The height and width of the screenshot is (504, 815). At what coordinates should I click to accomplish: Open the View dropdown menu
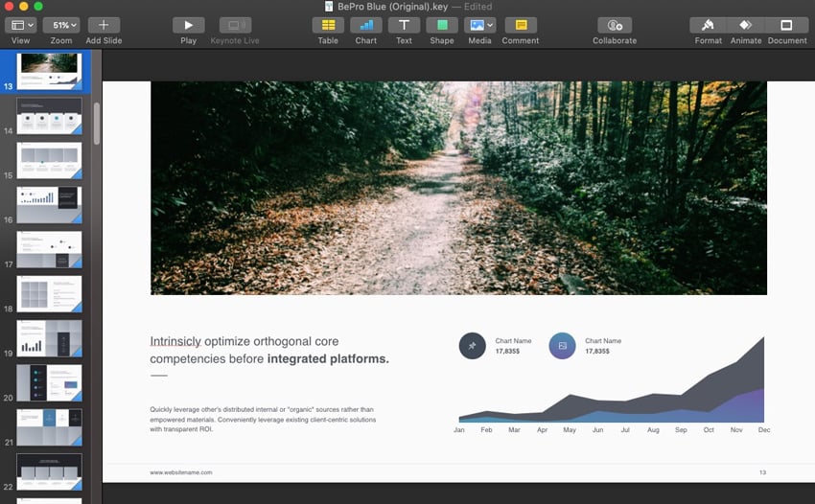21,26
